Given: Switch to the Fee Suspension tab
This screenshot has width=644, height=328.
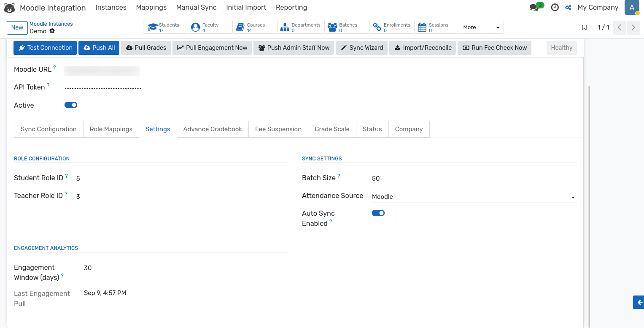Looking at the screenshot, I should 278,129.
